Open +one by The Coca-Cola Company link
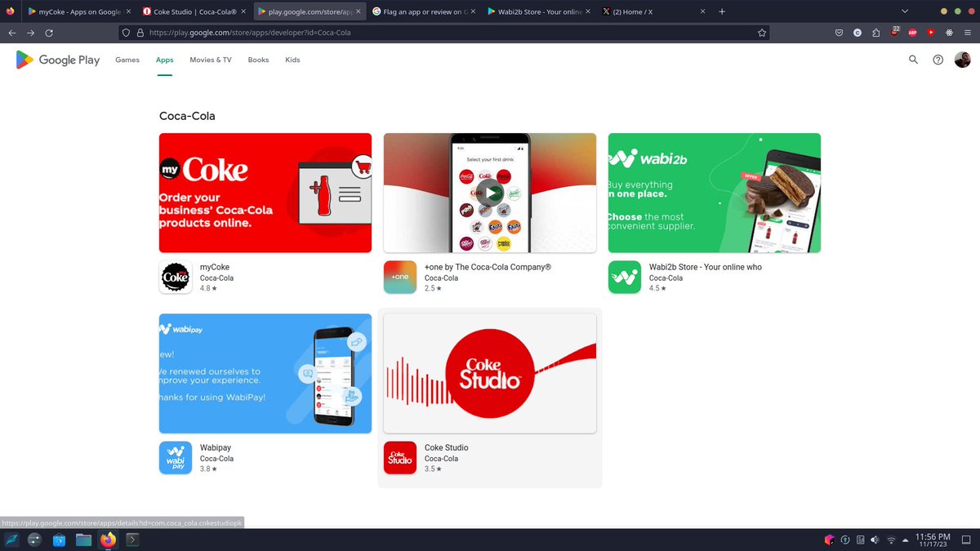Screen dimensions: 980x551 tap(488, 267)
